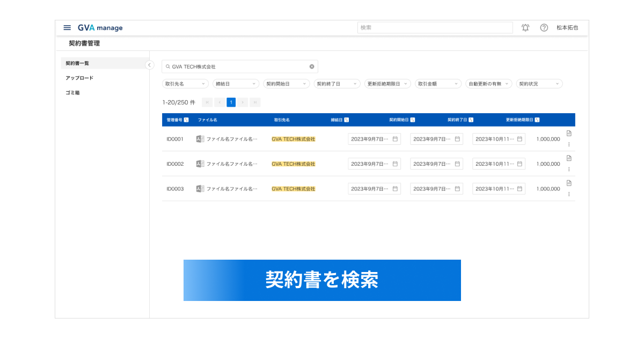644x338 pixels.
Task: Open calendar for ID0003 契約終了日 date
Action: [x=519, y=189]
